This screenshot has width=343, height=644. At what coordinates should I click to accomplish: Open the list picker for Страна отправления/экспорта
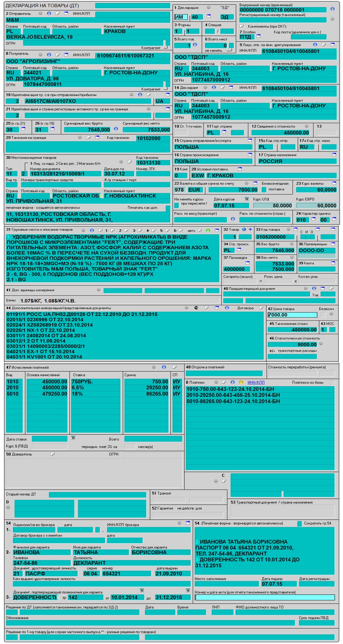(250, 140)
